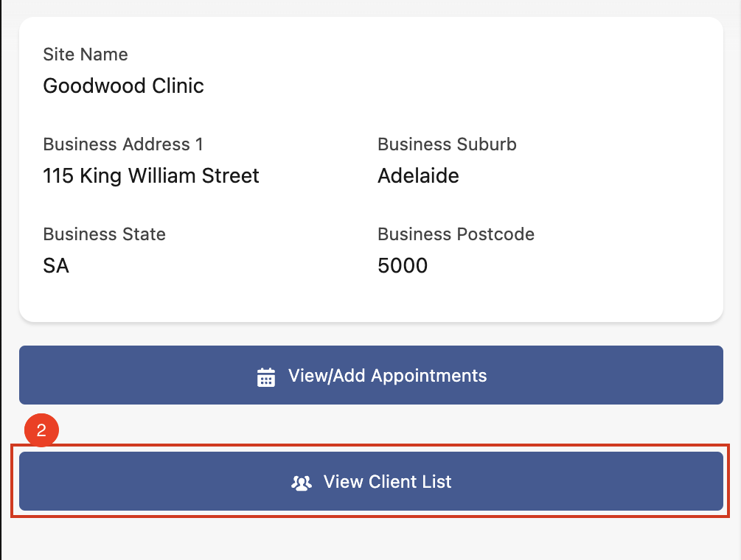
Task: Select the Site Name field label
Action: click(86, 55)
